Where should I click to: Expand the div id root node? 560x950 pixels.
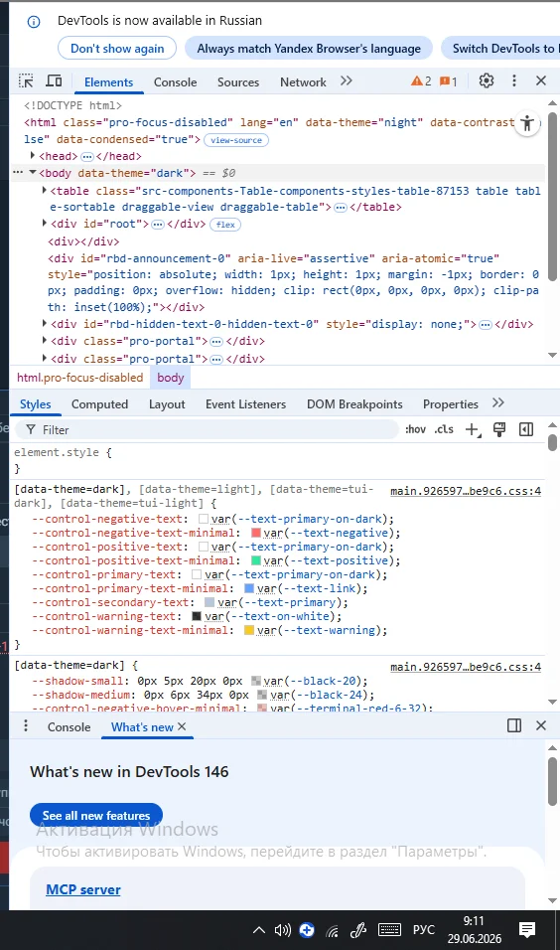pyautogui.click(x=45, y=224)
